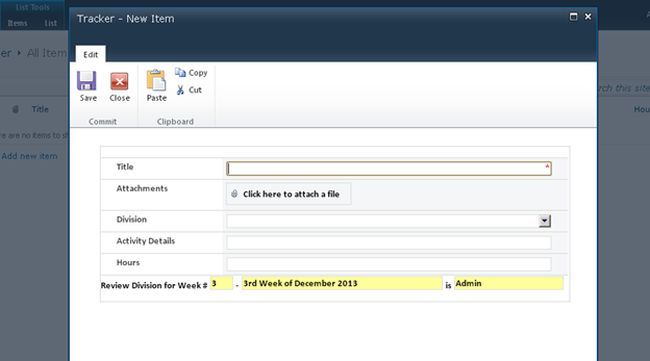Open the Division dropdown arrow

coord(545,221)
